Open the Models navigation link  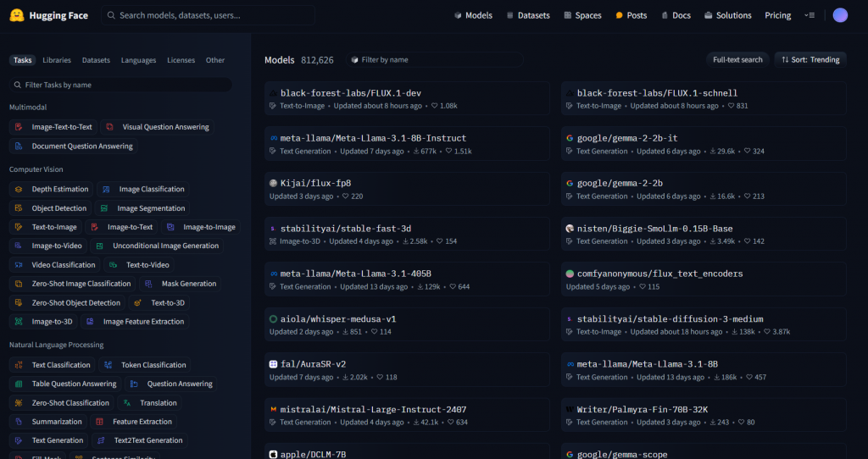(x=473, y=15)
